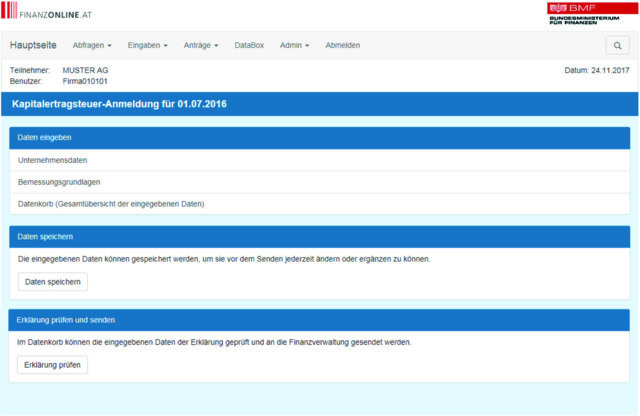Viewport: 640px width, 416px height.
Task: Click the BMF Bundesministerium logo
Action: 592,13
